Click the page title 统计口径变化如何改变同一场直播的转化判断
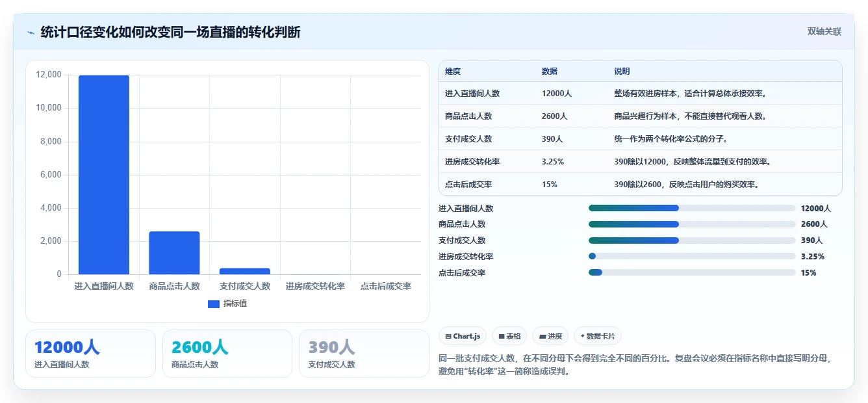This screenshot has width=868, height=403. (171, 32)
